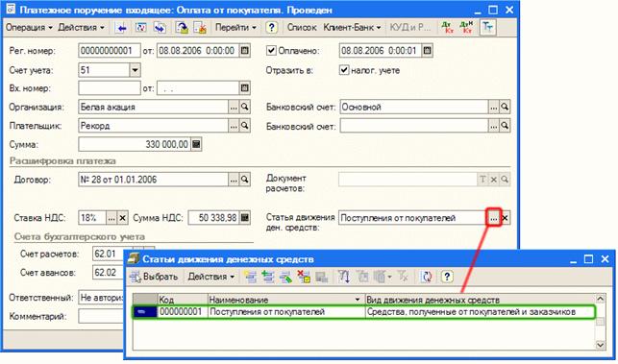Open the Перейти menu

coord(235,28)
